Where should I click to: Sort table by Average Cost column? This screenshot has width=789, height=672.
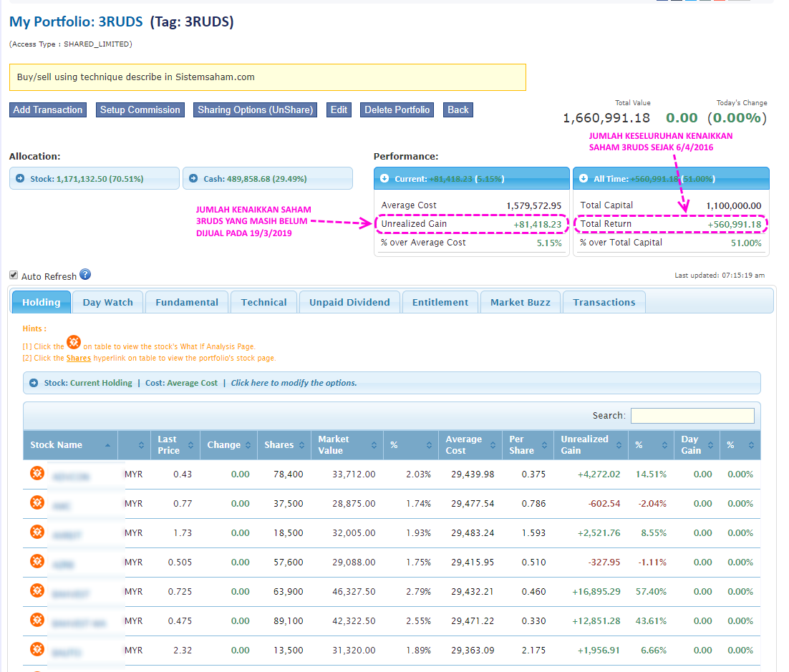pyautogui.click(x=470, y=445)
